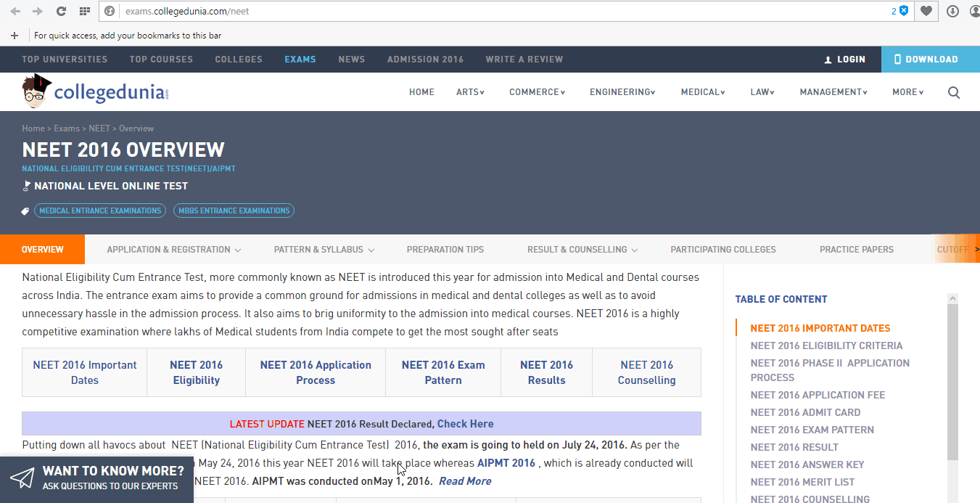Screen dimensions: 980x503
Task: Click the Login button
Action: [x=845, y=60]
